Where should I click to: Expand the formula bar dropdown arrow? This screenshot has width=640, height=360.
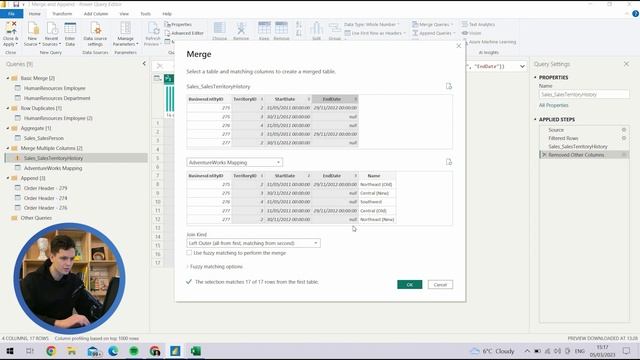point(522,66)
